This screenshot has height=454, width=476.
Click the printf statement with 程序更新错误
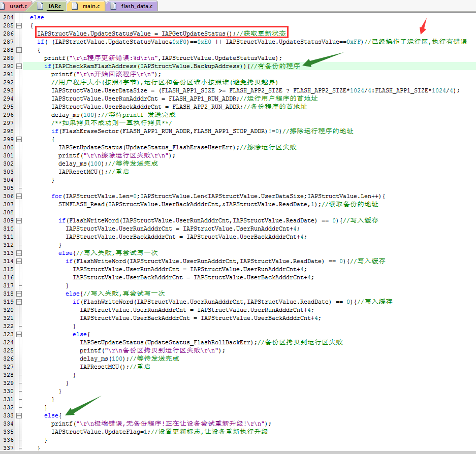(x=163, y=58)
